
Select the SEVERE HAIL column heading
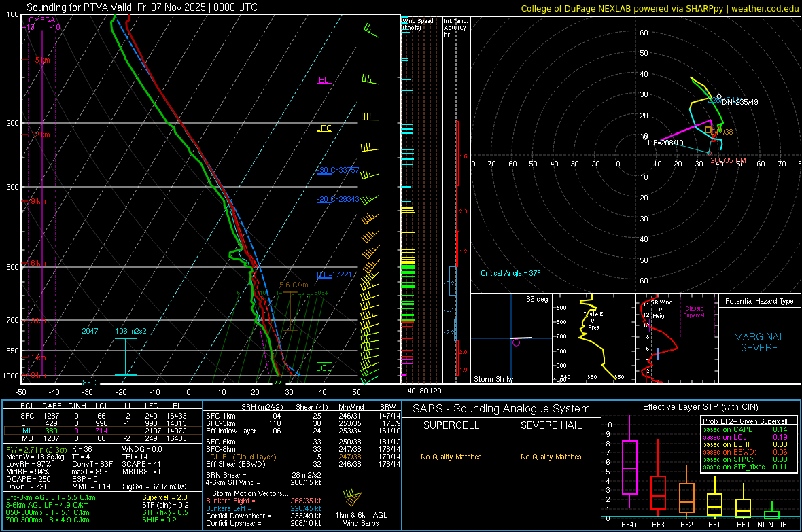click(551, 425)
